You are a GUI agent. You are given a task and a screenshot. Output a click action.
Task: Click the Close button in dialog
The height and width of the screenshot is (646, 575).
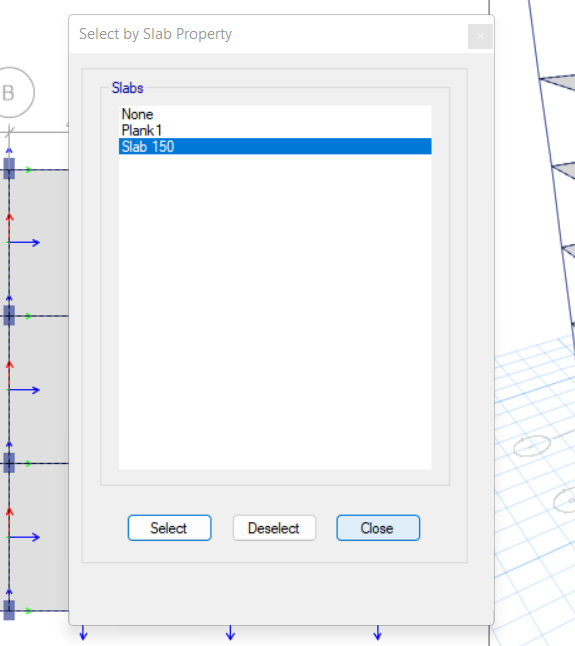point(378,528)
